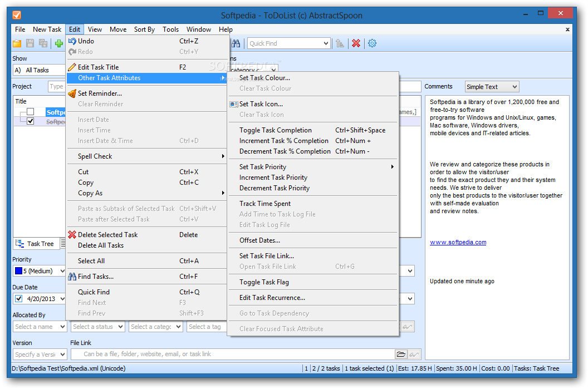This screenshot has height=389, width=588.
Task: Click the go-to-link icon beside File Link browse button
Action: click(414, 354)
